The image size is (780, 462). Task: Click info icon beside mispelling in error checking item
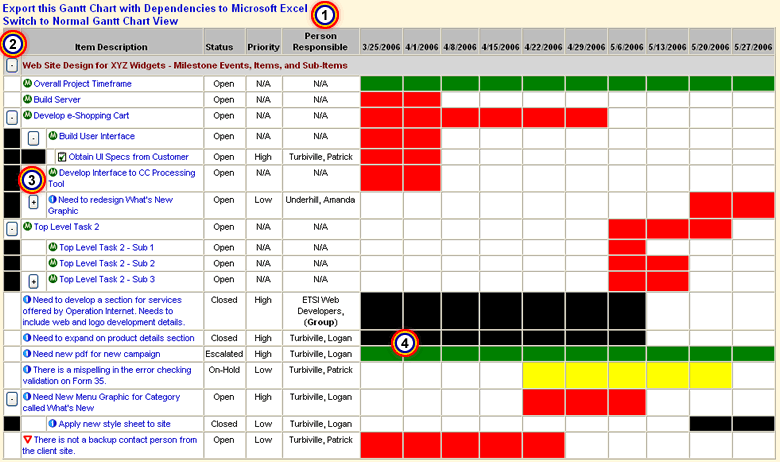(27, 370)
